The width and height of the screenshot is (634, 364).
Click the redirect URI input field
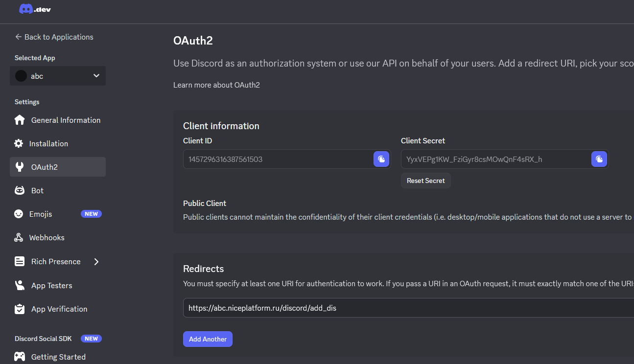(x=343, y=308)
